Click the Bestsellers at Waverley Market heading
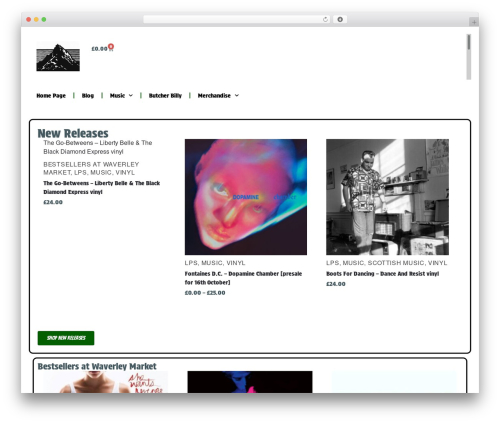The height and width of the screenshot is (423, 500). pyautogui.click(x=97, y=366)
